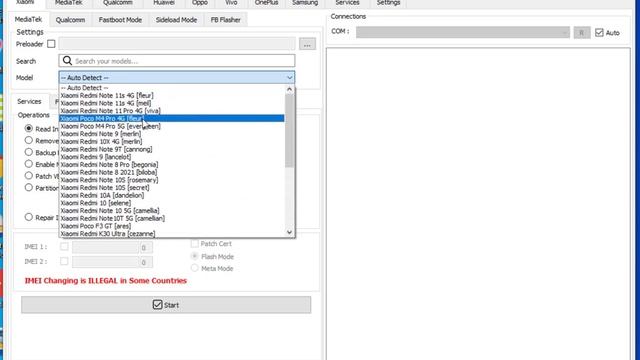Choose Xiaomi Redmi 10A [dandelion]
This screenshot has width=640, height=360.
(172, 195)
